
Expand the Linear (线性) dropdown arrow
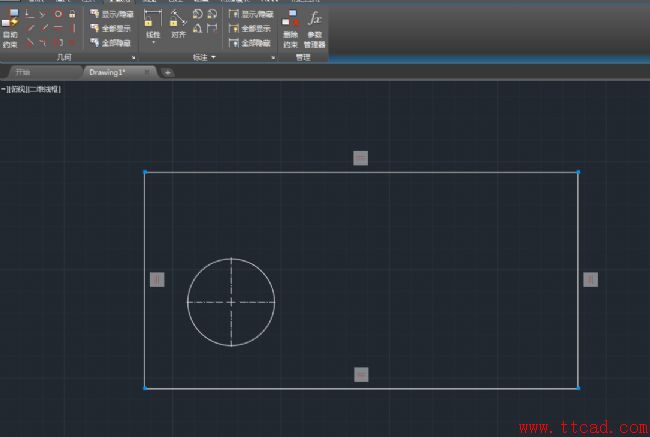click(x=153, y=42)
